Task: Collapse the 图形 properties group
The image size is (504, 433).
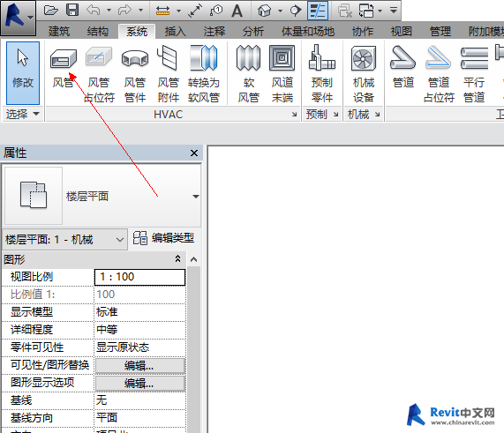Action: pos(177,259)
